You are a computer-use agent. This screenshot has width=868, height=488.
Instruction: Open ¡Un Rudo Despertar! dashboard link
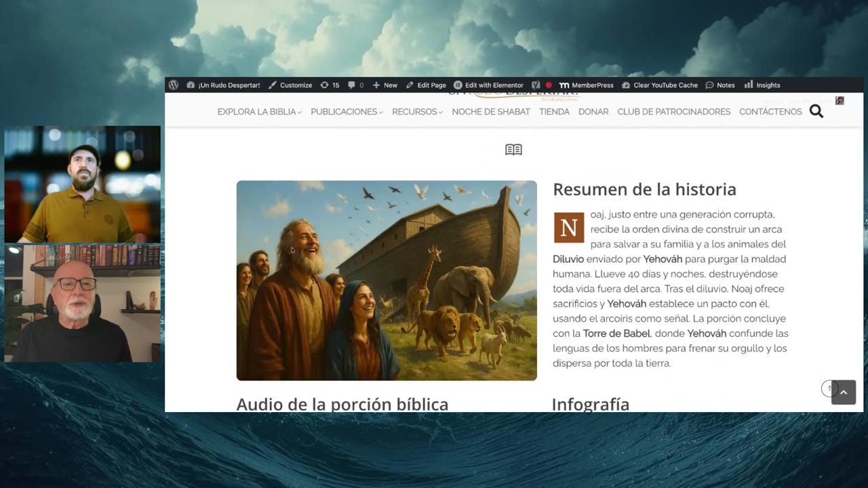point(223,85)
